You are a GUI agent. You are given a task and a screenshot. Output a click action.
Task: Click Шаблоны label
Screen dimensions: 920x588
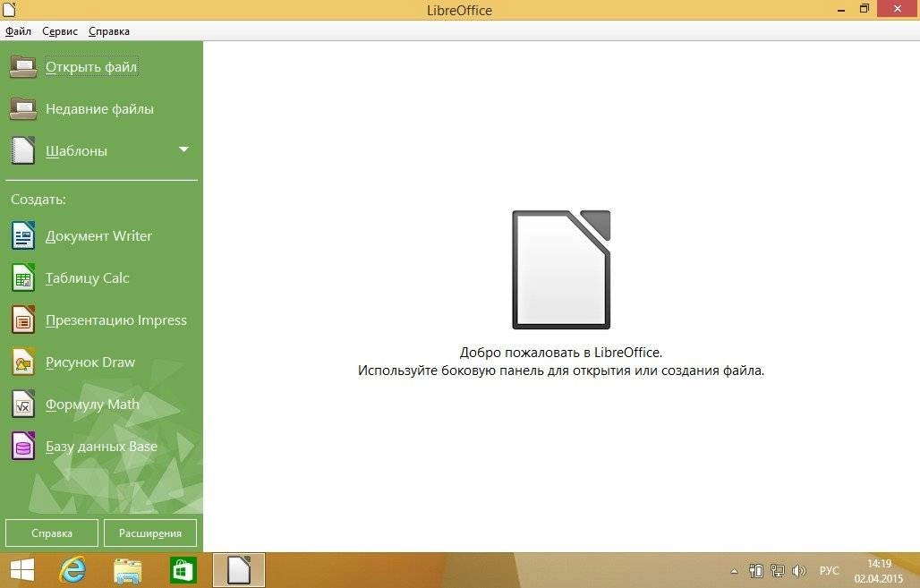coord(76,151)
